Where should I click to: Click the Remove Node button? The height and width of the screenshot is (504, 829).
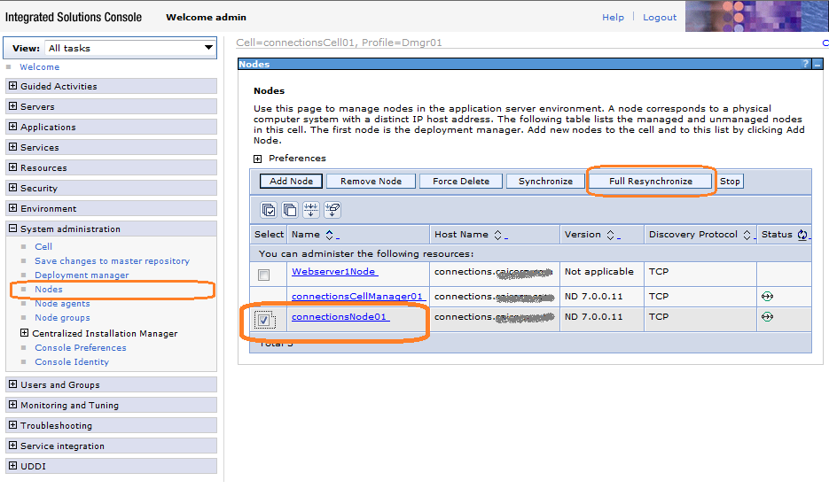(371, 182)
